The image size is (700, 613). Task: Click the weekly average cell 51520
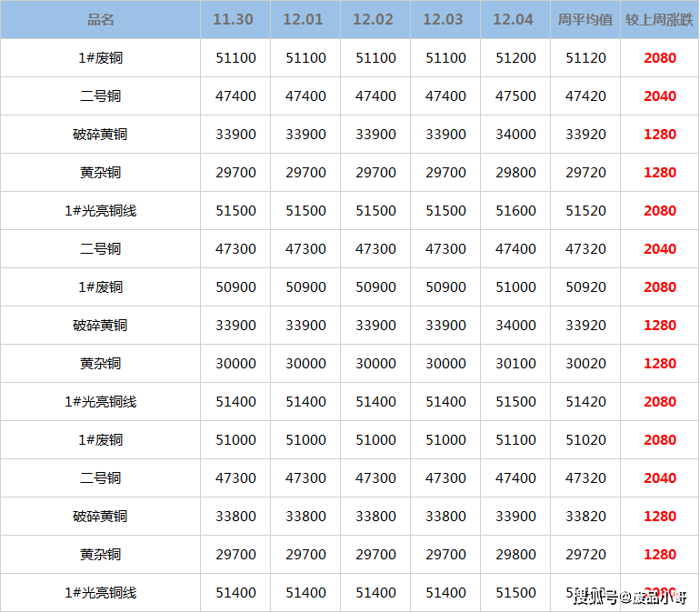click(x=585, y=210)
